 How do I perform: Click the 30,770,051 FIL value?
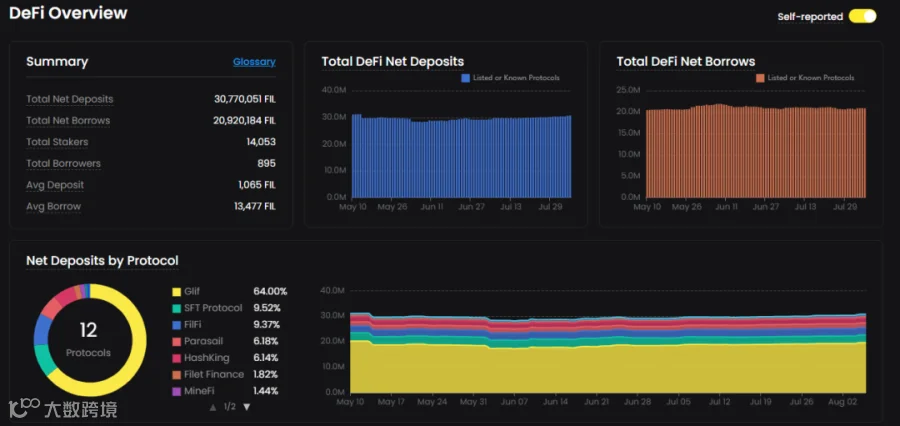click(245, 99)
